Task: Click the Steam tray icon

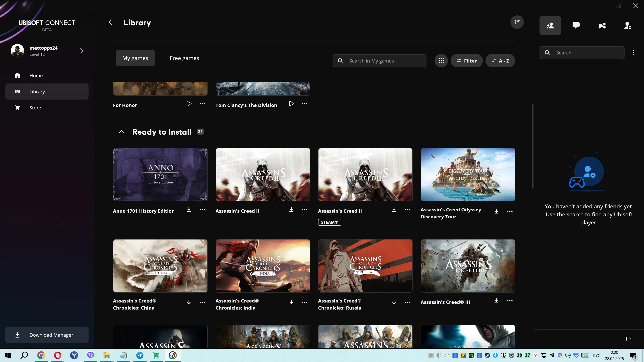Action: coord(487,355)
